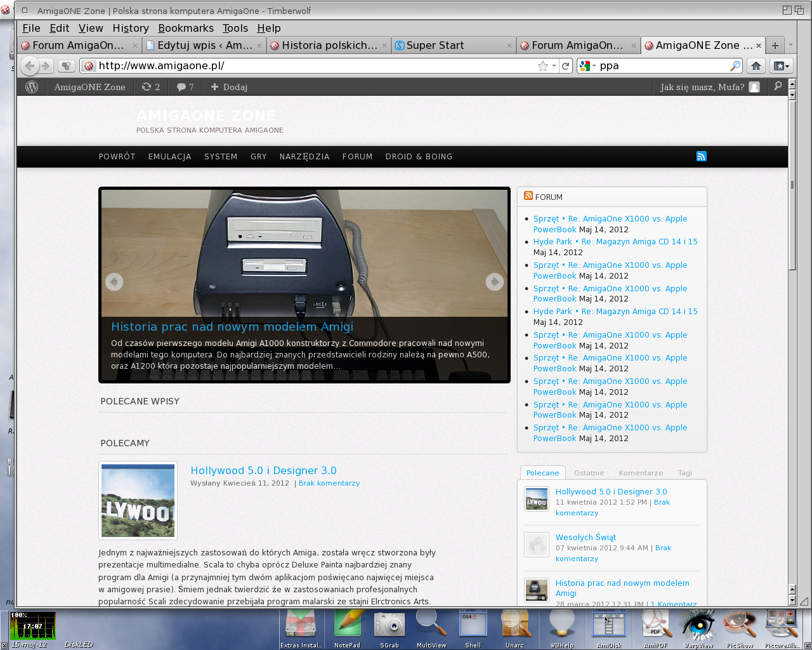Switch to the Edytuj wpis tab

(x=204, y=45)
